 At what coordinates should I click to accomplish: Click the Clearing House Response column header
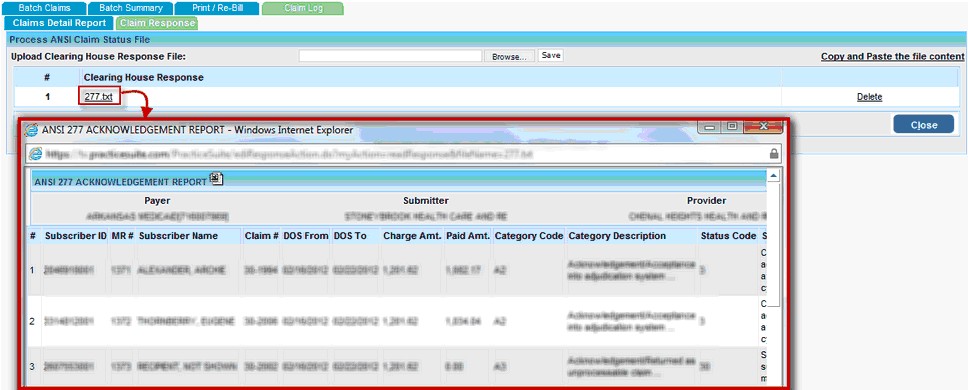pyautogui.click(x=144, y=78)
